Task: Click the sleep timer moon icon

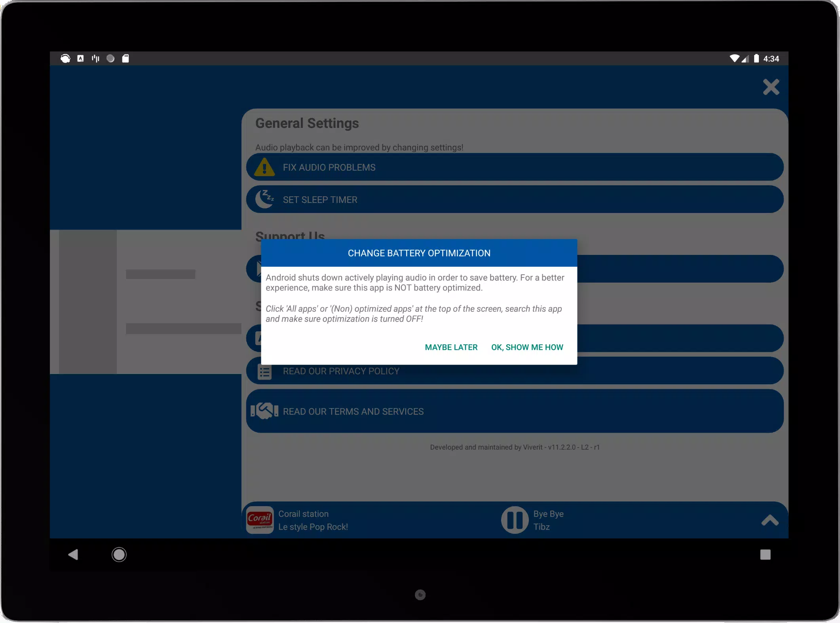Action: 264,199
